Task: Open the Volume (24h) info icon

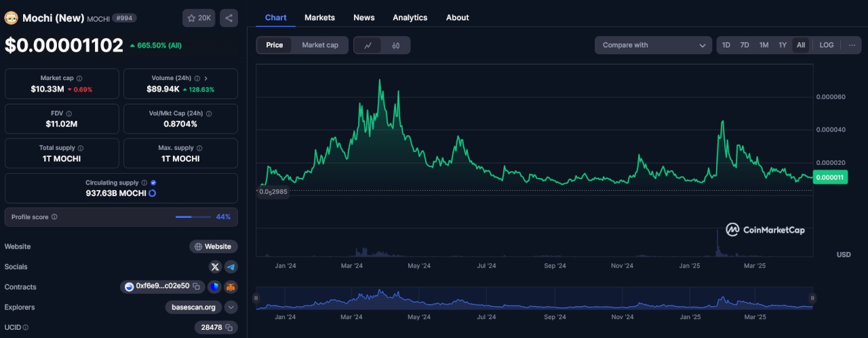Action: click(197, 79)
